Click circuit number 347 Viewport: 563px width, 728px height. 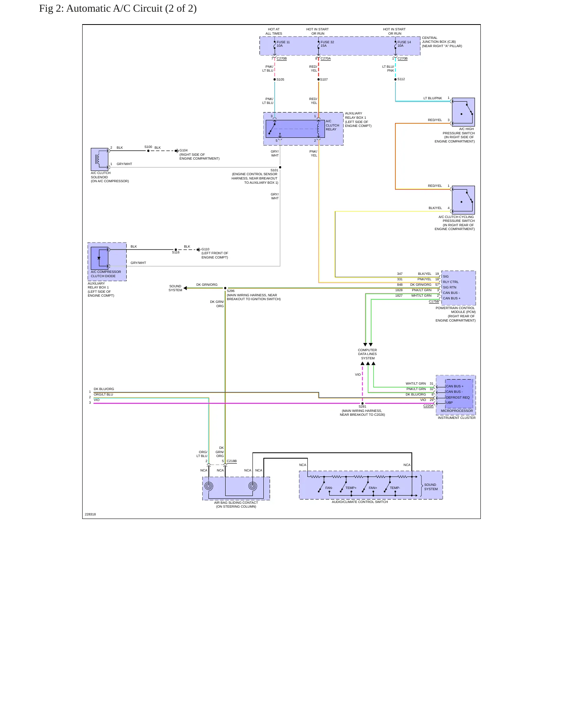coord(400,274)
